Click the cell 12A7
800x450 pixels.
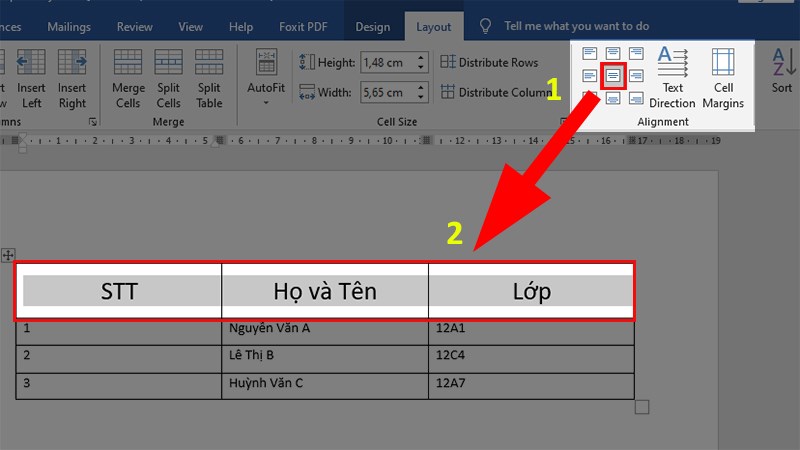tap(531, 386)
